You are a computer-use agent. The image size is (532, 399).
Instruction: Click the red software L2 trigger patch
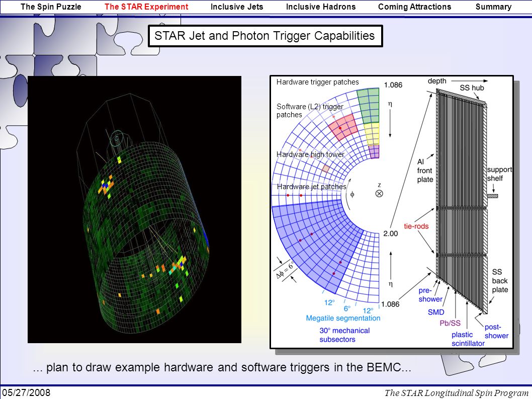point(343,127)
